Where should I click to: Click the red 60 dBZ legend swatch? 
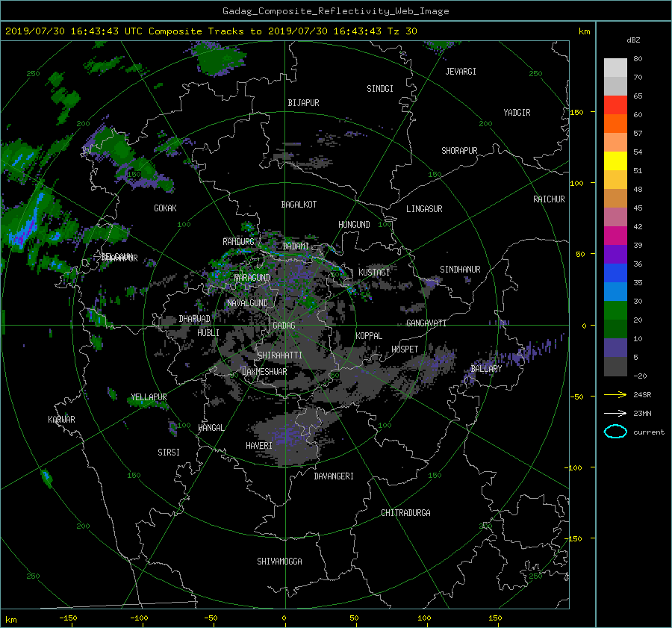[x=615, y=105]
